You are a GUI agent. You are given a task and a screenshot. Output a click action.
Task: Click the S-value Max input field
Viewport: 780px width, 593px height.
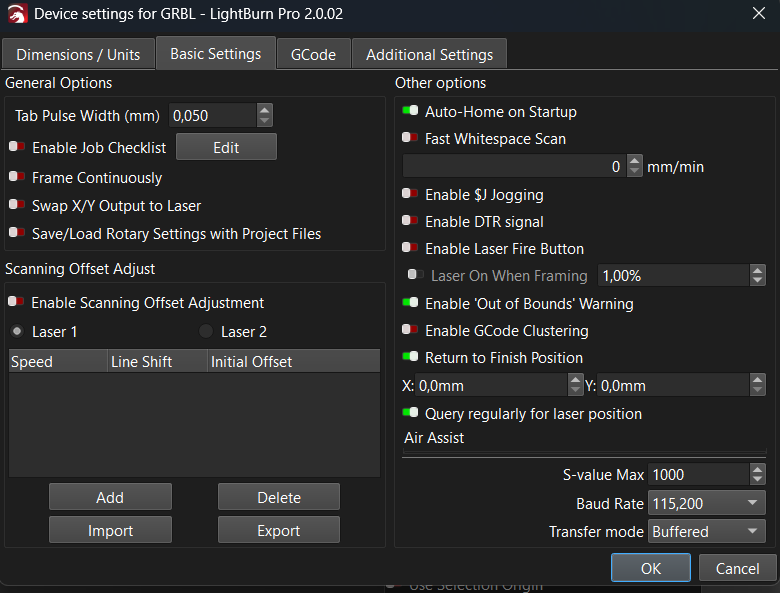[698, 474]
